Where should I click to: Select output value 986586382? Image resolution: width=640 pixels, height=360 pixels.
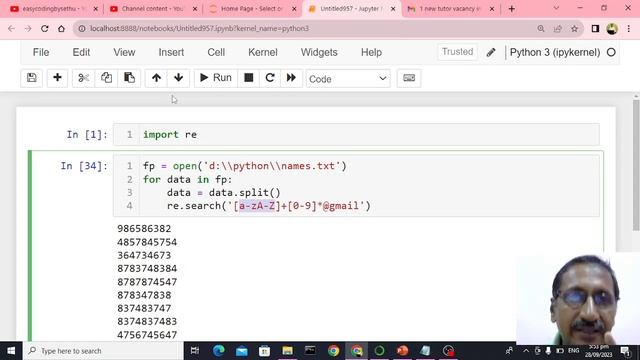[x=144, y=229]
